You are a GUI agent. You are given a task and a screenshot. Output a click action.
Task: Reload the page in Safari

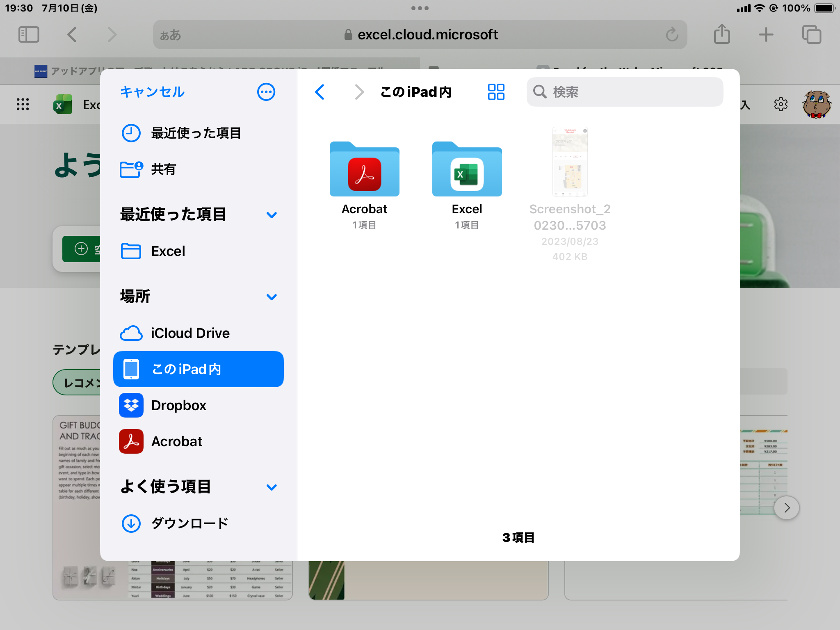pos(672,34)
